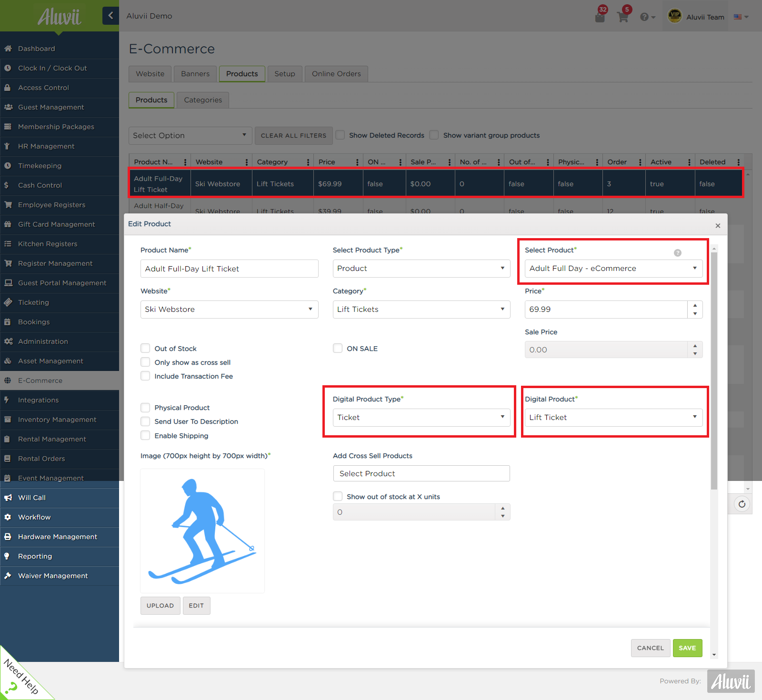This screenshot has height=700, width=762.
Task: Open language flag selector
Action: pos(741,17)
